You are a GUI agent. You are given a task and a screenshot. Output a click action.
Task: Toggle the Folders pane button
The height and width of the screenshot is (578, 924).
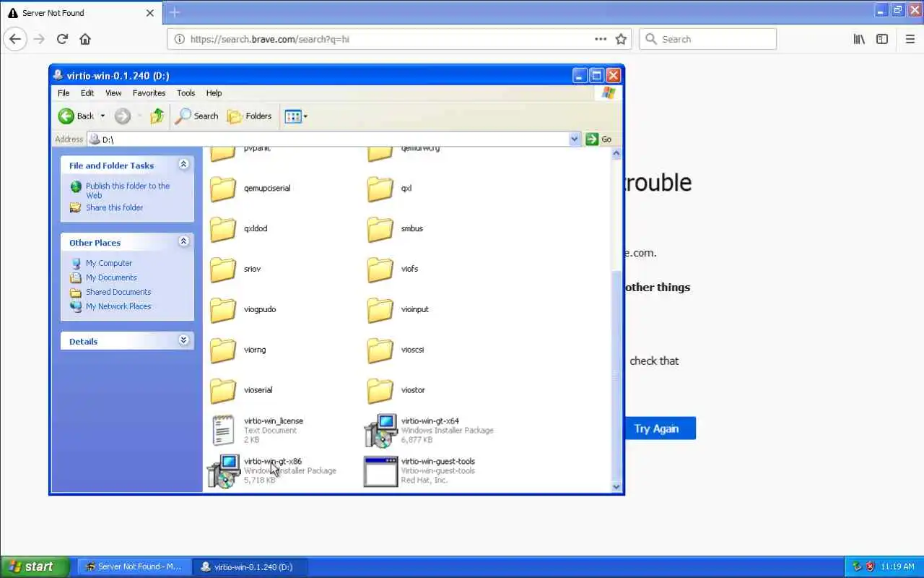coord(249,116)
